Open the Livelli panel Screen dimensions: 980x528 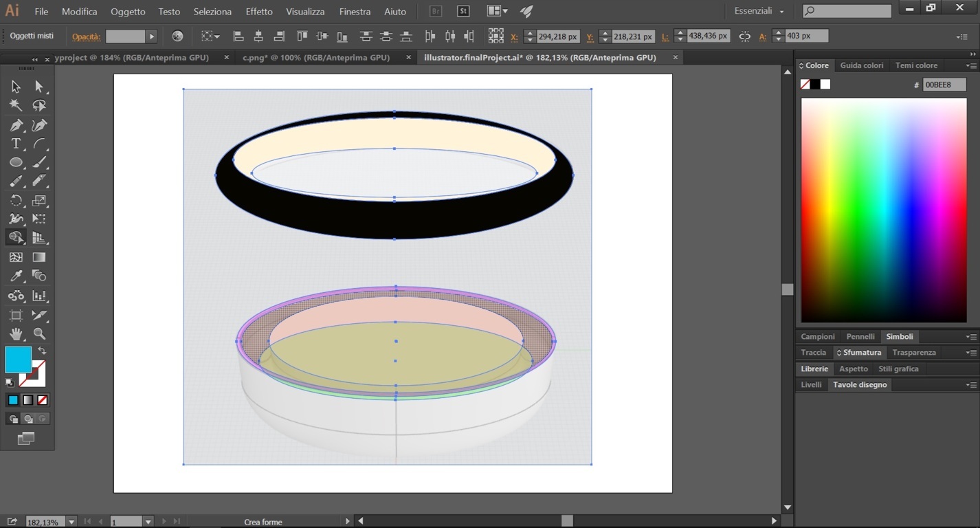[x=811, y=384]
